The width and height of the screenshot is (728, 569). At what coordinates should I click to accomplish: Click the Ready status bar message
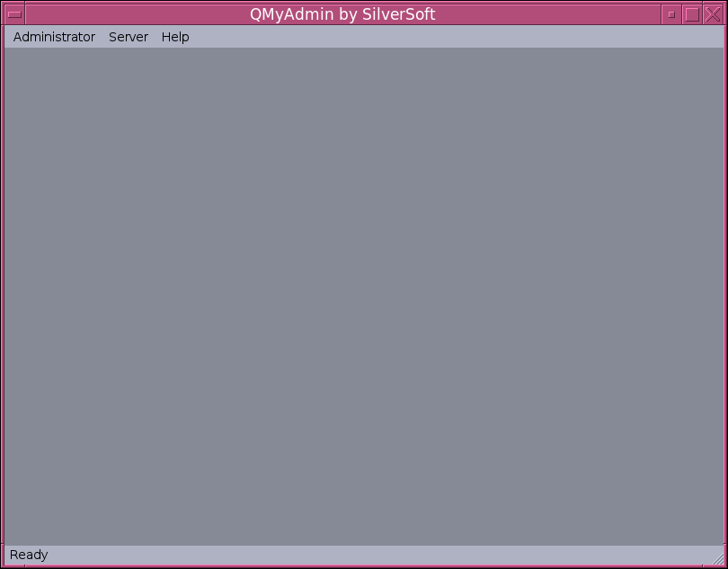click(x=29, y=555)
